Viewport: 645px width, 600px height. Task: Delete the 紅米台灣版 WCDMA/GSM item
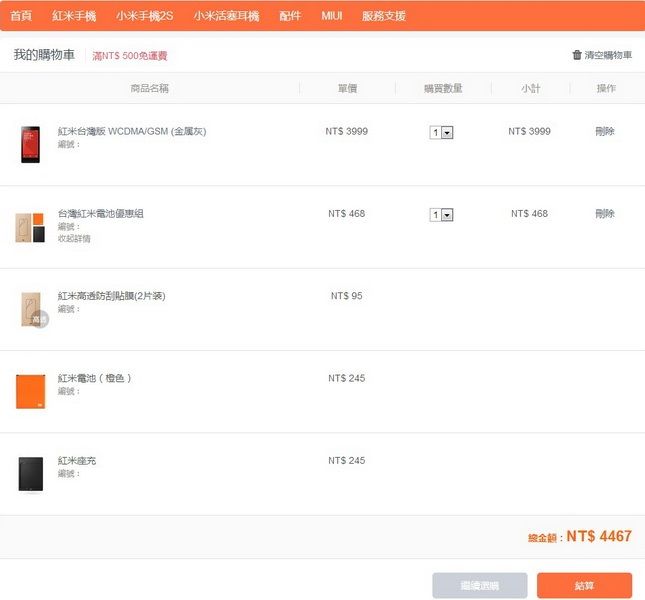point(605,131)
